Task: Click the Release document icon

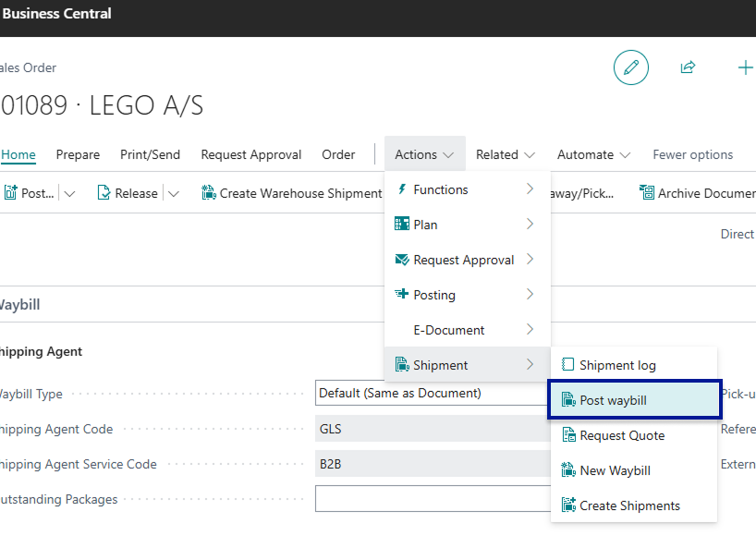Action: click(104, 193)
